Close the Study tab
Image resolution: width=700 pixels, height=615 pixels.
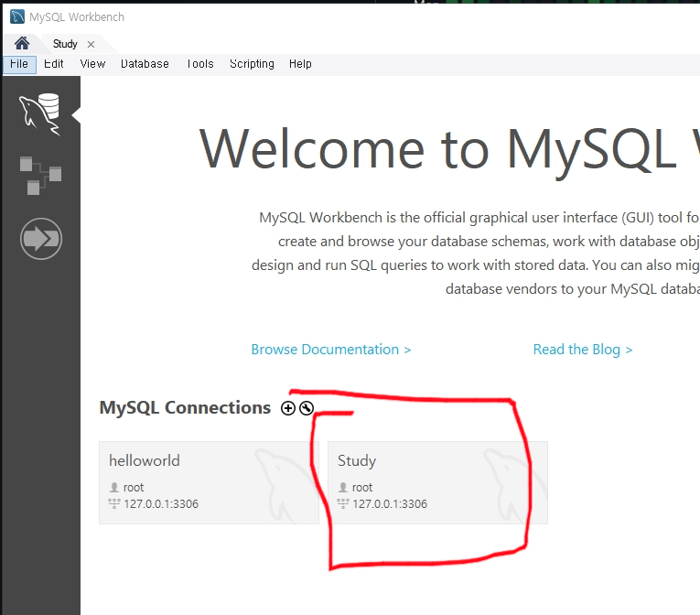[92, 44]
